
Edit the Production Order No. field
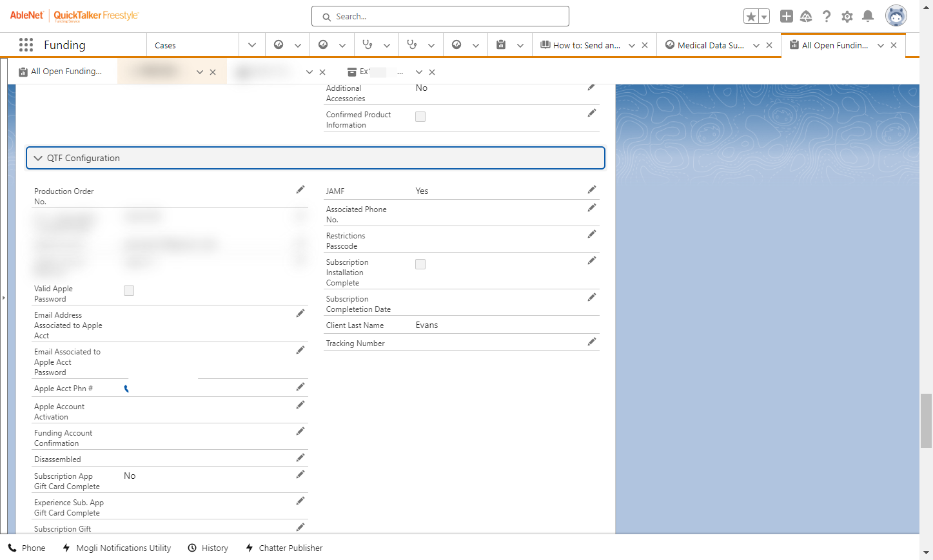300,190
